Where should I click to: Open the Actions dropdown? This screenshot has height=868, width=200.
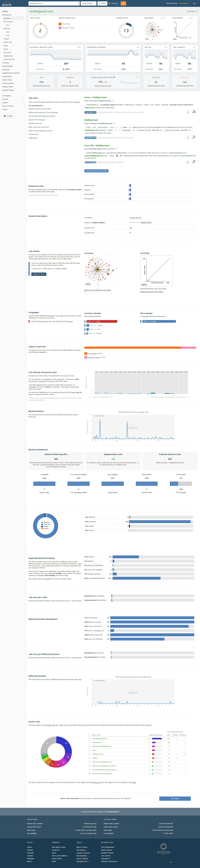[192, 11]
